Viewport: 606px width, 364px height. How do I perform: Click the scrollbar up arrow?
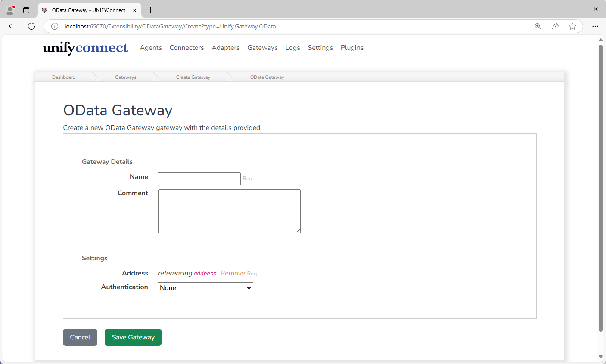click(600, 40)
